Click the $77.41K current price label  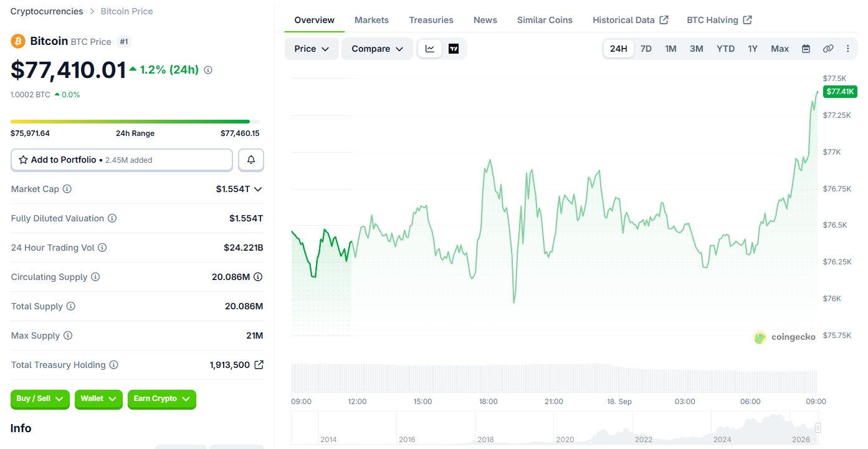click(x=840, y=92)
